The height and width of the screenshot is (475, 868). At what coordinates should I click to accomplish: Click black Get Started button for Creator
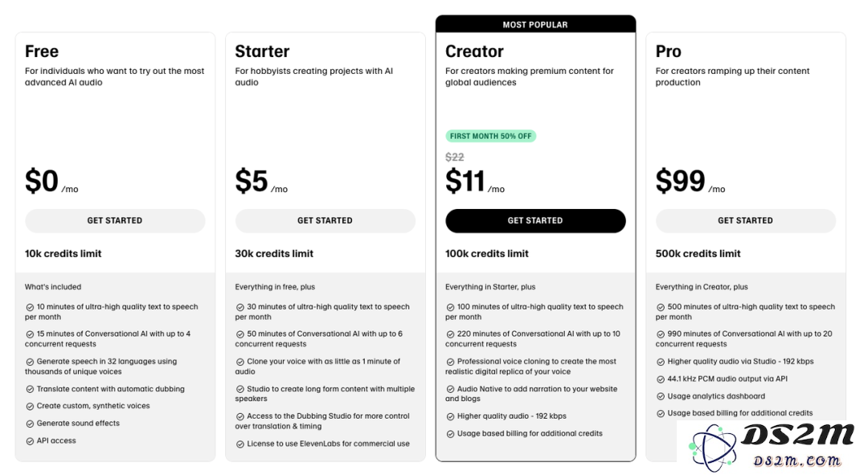(x=535, y=220)
